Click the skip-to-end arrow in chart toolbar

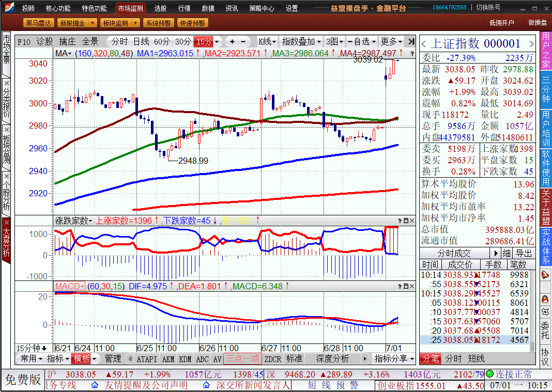(x=411, y=41)
